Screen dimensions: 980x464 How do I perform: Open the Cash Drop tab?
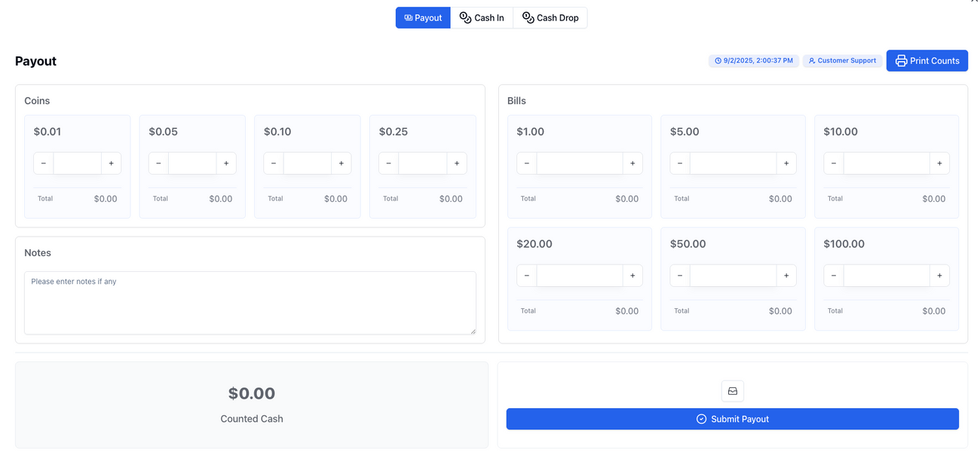(x=550, y=18)
